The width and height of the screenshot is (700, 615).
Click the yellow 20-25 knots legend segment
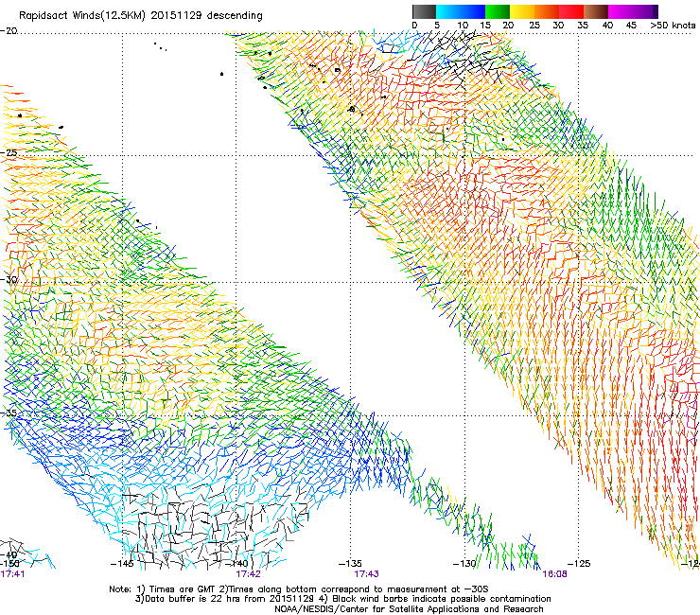pos(522,11)
